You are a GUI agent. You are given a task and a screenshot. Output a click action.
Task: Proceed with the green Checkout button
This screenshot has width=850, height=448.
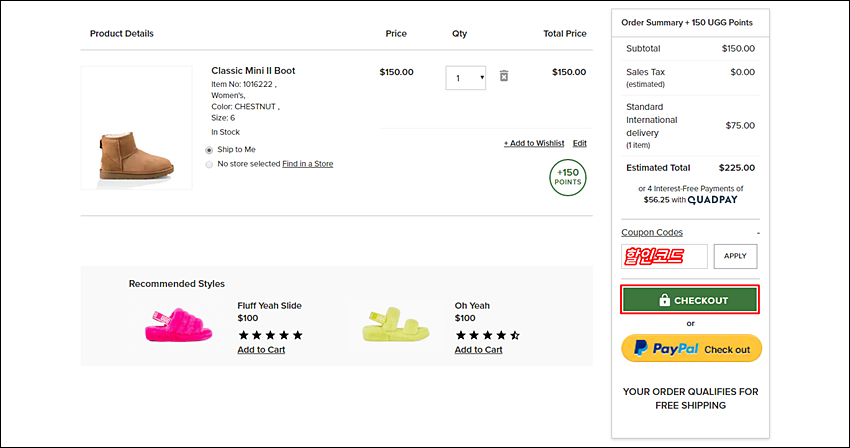click(690, 300)
